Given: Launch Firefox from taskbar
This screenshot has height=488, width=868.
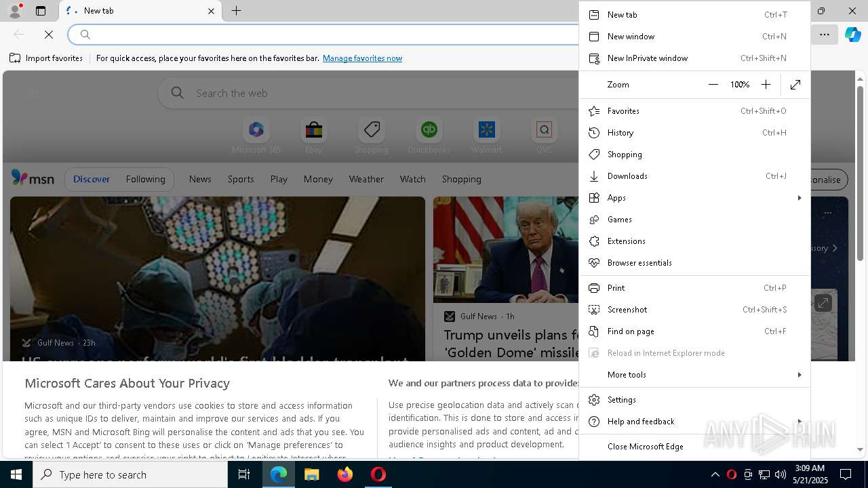Looking at the screenshot, I should pyautogui.click(x=344, y=474).
